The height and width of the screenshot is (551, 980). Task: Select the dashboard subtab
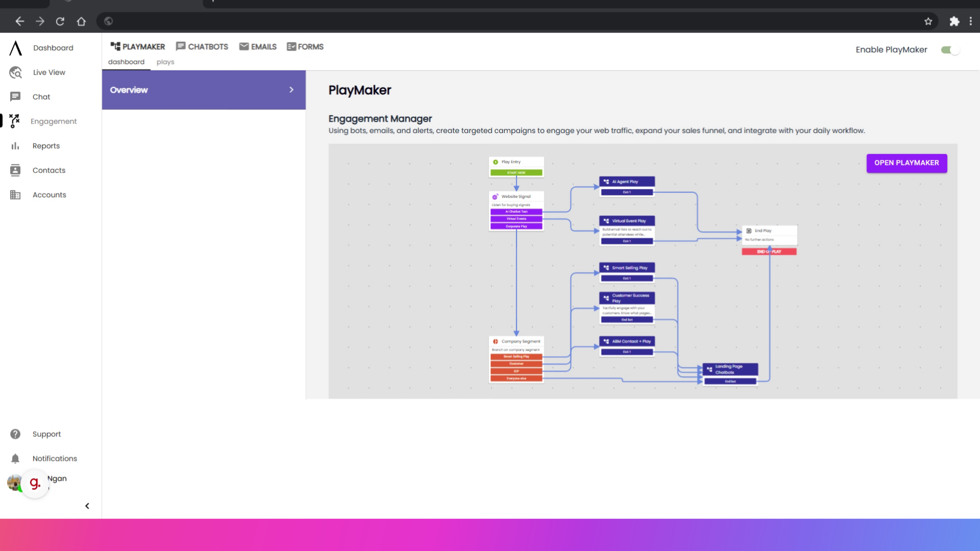coord(126,62)
